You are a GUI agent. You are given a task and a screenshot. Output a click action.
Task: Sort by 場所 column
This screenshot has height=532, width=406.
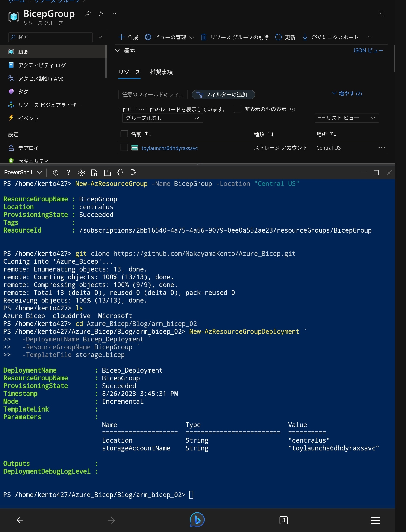(326, 134)
